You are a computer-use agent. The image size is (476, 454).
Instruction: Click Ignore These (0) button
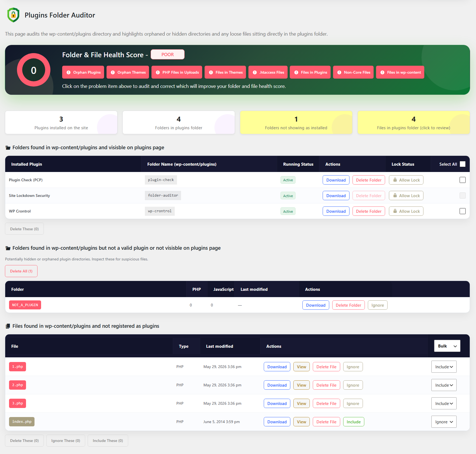click(x=66, y=441)
